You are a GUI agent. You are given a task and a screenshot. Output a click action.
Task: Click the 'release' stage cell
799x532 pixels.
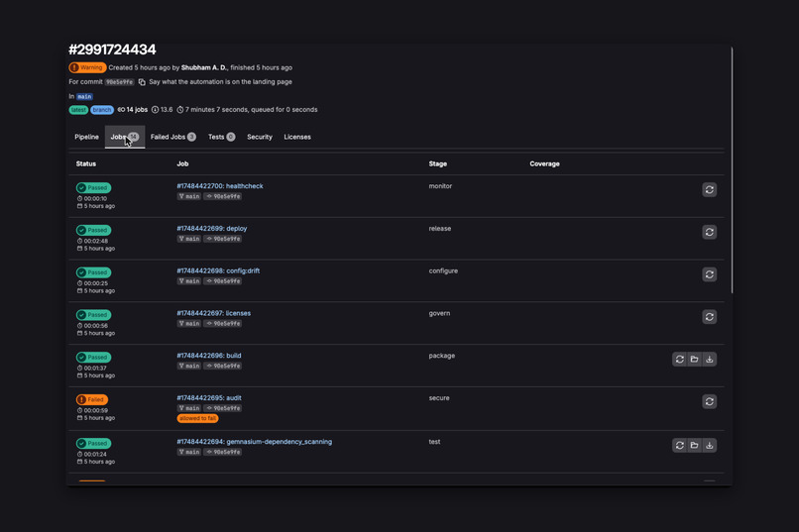click(440, 229)
